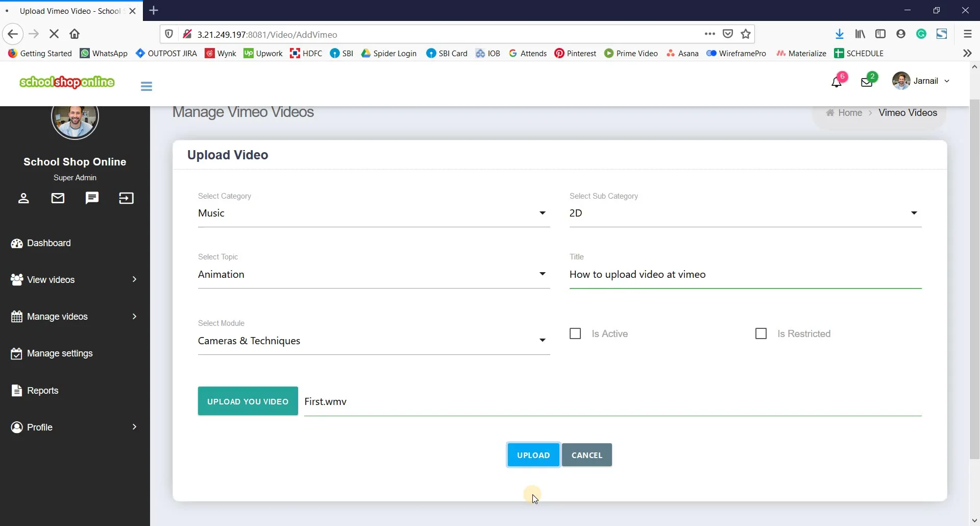The height and width of the screenshot is (526, 980).
Task: Click the Title input field
Action: 745,275
